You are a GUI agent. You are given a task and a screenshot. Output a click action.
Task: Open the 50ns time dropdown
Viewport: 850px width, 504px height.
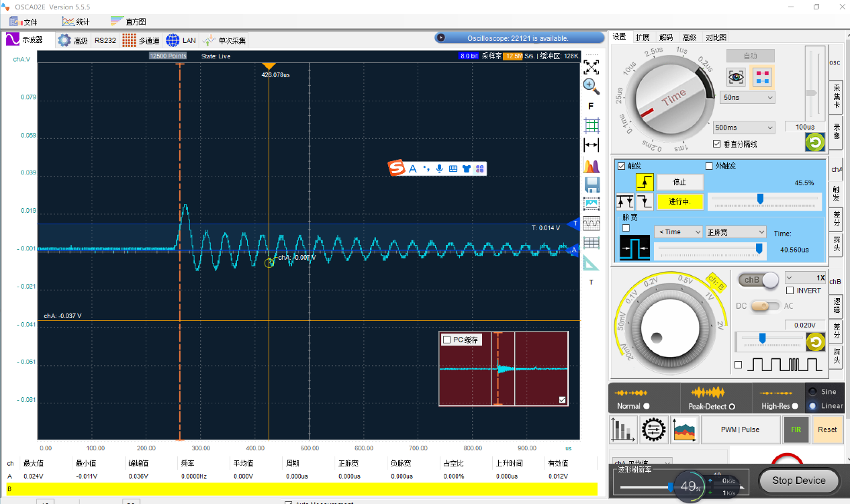click(747, 98)
